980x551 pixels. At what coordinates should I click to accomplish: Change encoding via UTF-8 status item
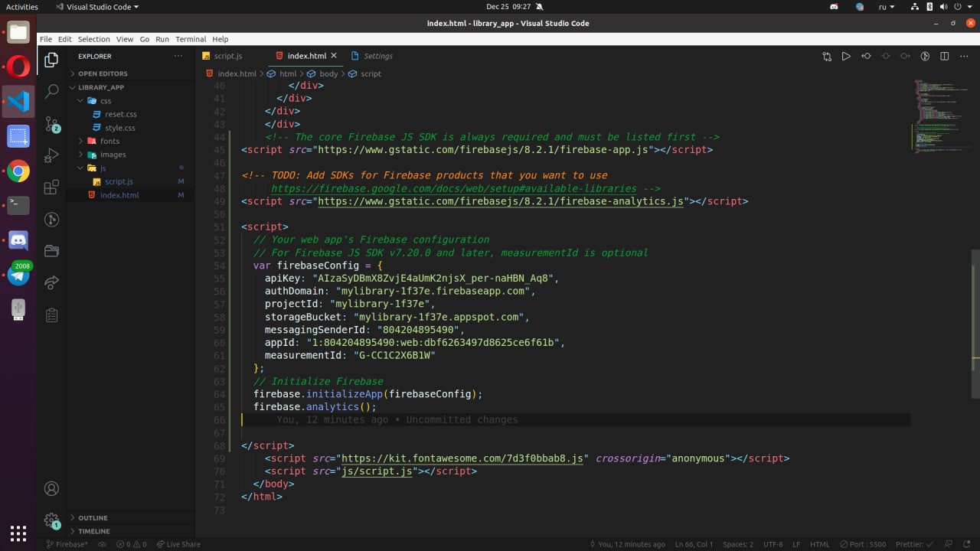click(x=773, y=544)
